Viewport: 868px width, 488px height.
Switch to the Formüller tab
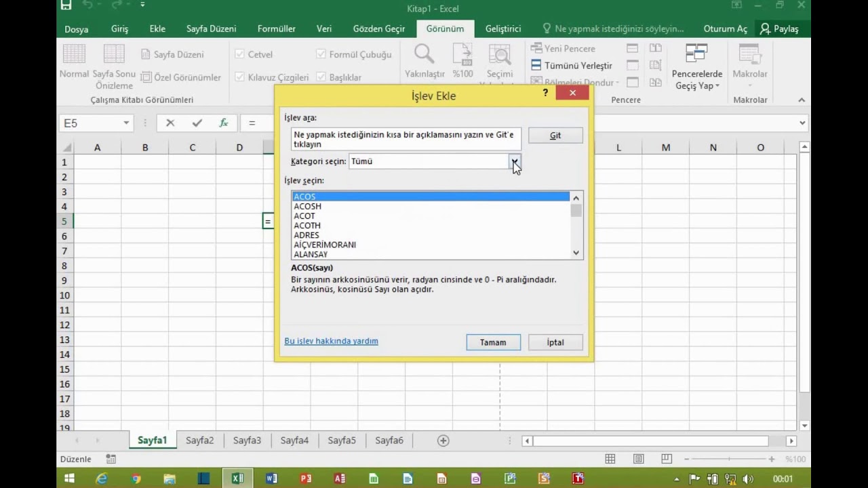pyautogui.click(x=276, y=29)
